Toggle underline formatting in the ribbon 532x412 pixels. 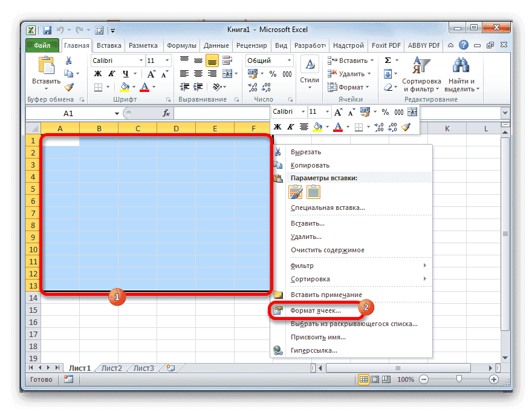[125, 73]
